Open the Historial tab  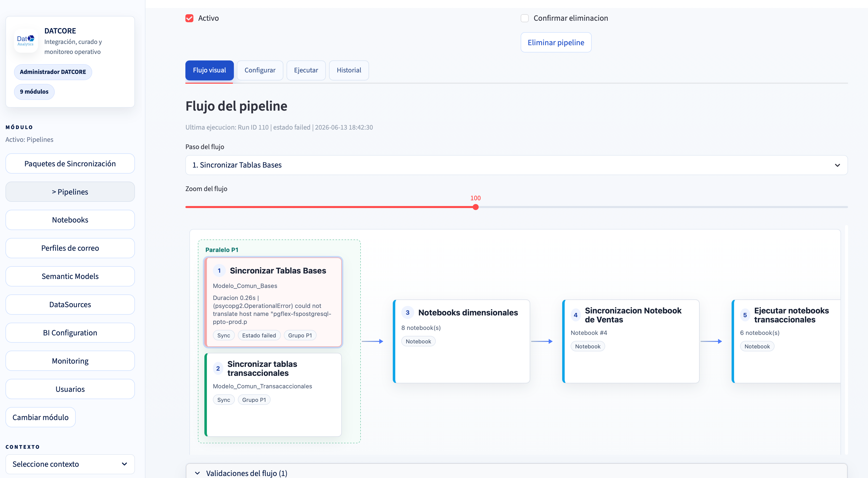349,70
